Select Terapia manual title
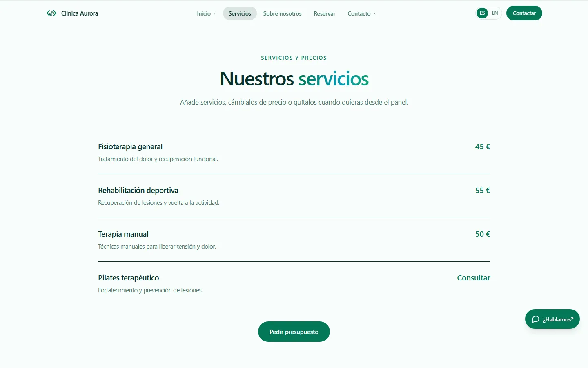This screenshot has height=368, width=588. (x=123, y=234)
